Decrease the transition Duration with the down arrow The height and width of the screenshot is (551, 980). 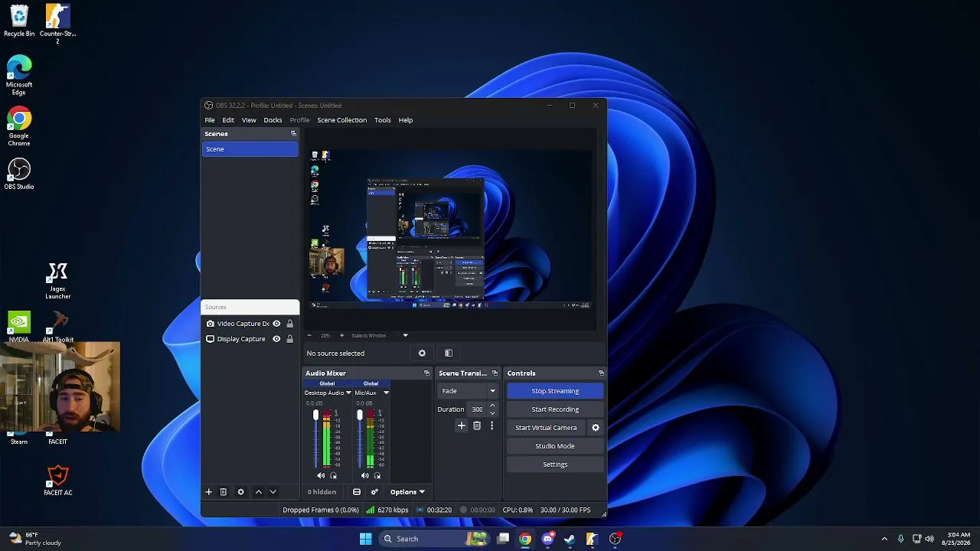point(492,413)
